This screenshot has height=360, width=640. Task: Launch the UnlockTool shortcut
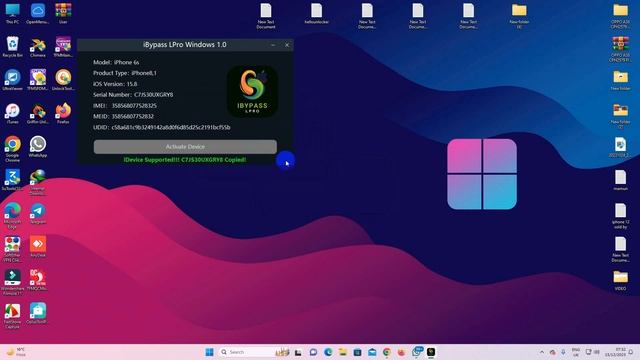(63, 80)
